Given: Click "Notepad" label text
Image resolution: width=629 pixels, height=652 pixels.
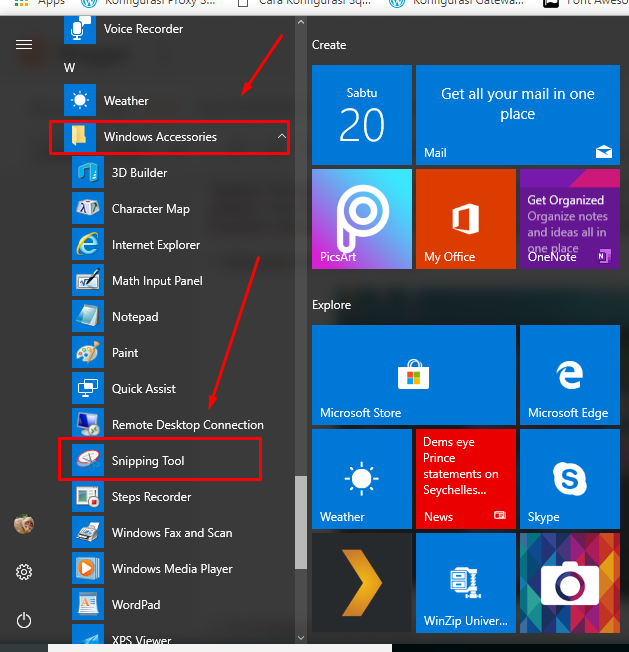Looking at the screenshot, I should pos(135,317).
